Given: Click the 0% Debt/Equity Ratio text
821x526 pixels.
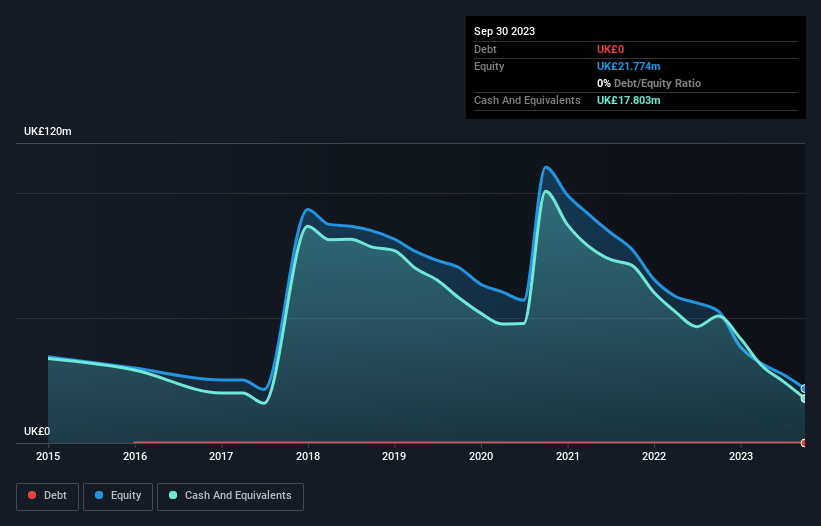Looking at the screenshot, I should (649, 83).
